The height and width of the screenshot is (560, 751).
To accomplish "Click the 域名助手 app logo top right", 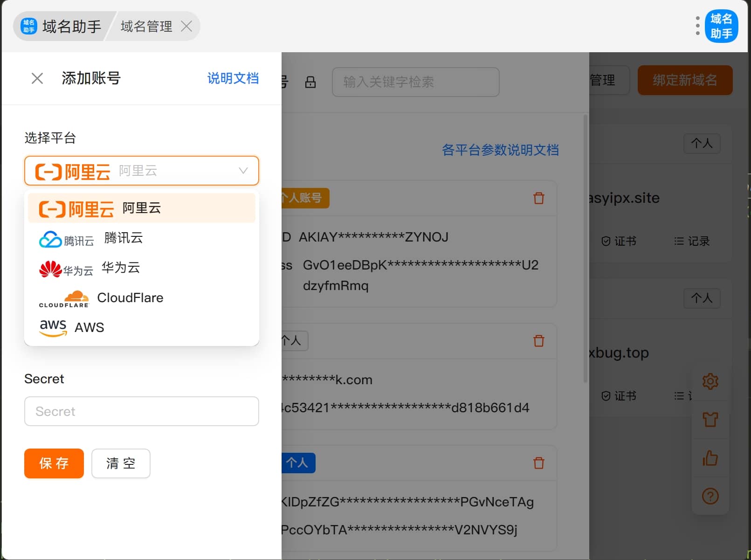I will [721, 26].
